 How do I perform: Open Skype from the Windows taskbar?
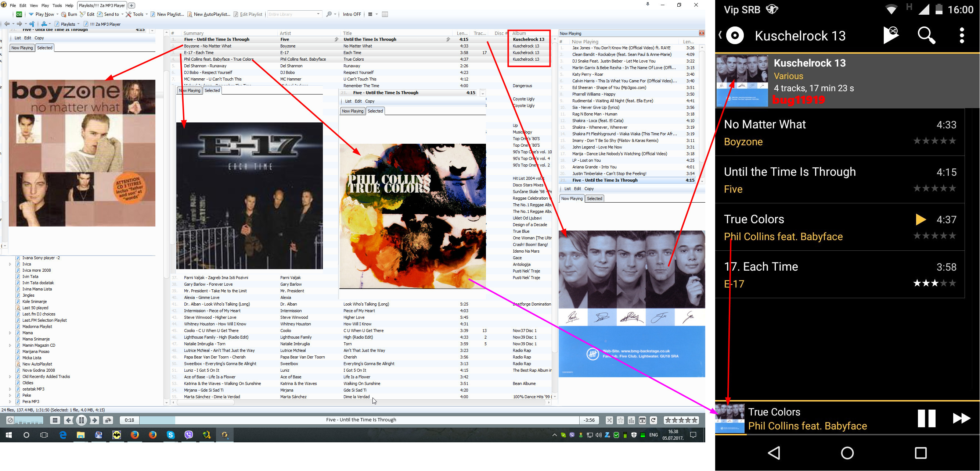tap(170, 435)
